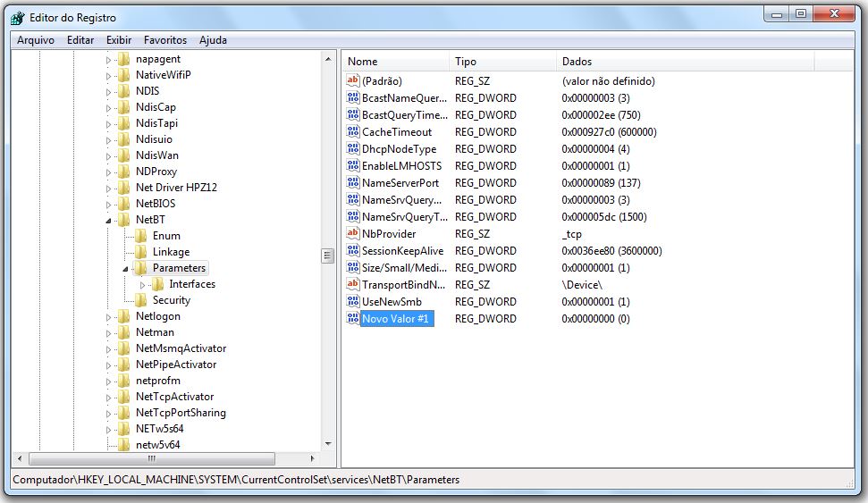This screenshot has height=503, width=868.
Task: Expand the Interfaces subkey arrow
Action: (142, 284)
